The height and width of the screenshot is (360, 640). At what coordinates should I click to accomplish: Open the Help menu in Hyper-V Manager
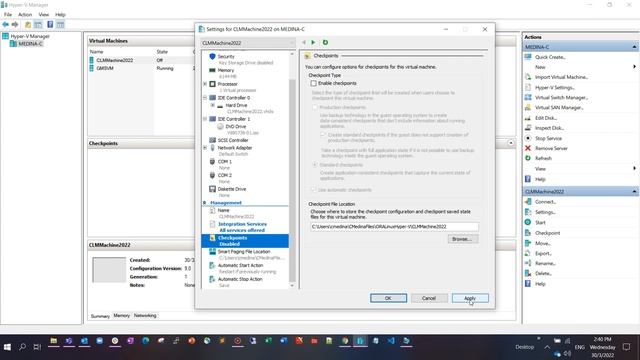[x=60, y=15]
